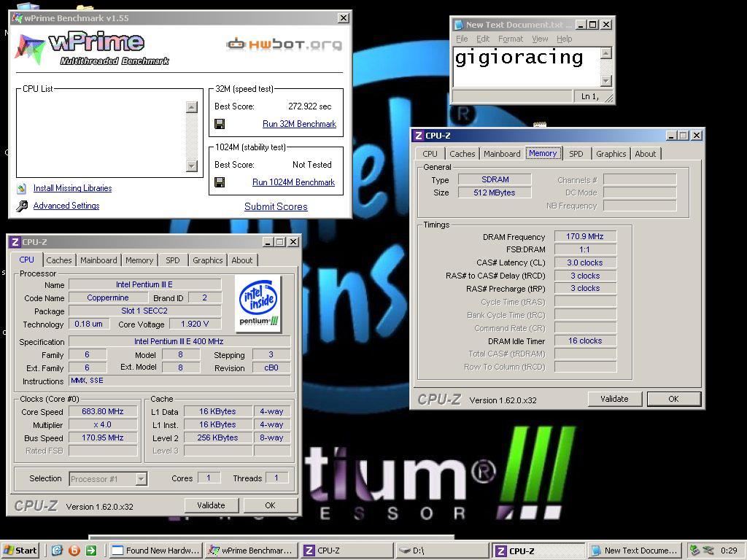Click the green arrow quick launch icon
This screenshot has height=560, width=747.
point(91,551)
